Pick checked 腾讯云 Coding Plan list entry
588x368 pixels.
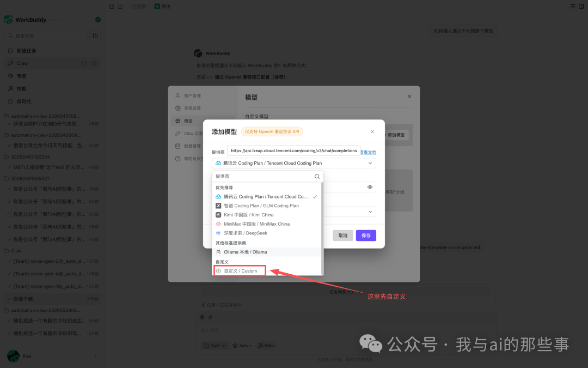coord(267,197)
